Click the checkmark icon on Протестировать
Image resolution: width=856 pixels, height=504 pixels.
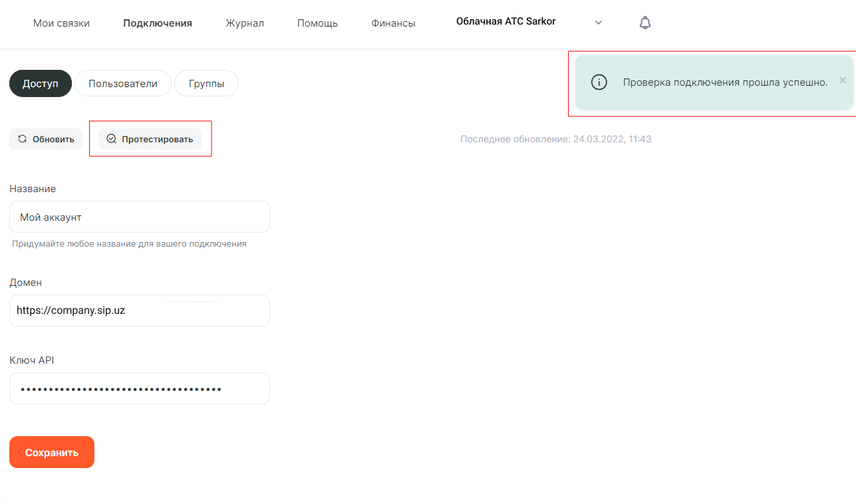tap(112, 139)
